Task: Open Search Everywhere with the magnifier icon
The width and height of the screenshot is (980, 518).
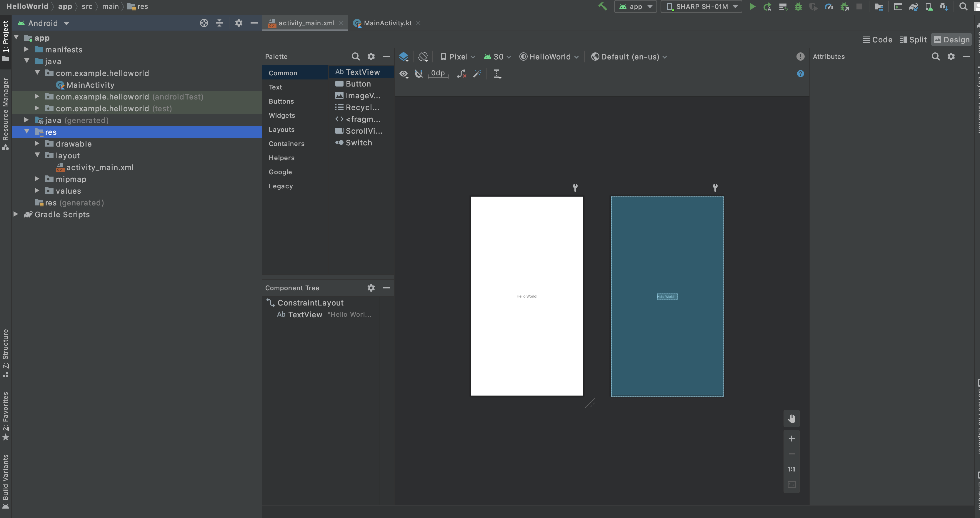Action: point(964,6)
